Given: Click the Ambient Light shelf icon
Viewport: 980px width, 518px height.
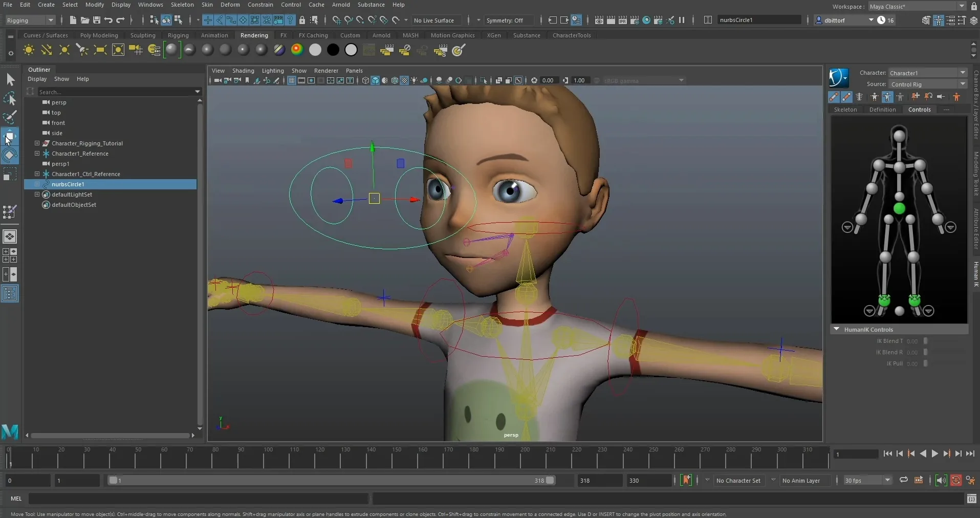Looking at the screenshot, I should [x=29, y=50].
